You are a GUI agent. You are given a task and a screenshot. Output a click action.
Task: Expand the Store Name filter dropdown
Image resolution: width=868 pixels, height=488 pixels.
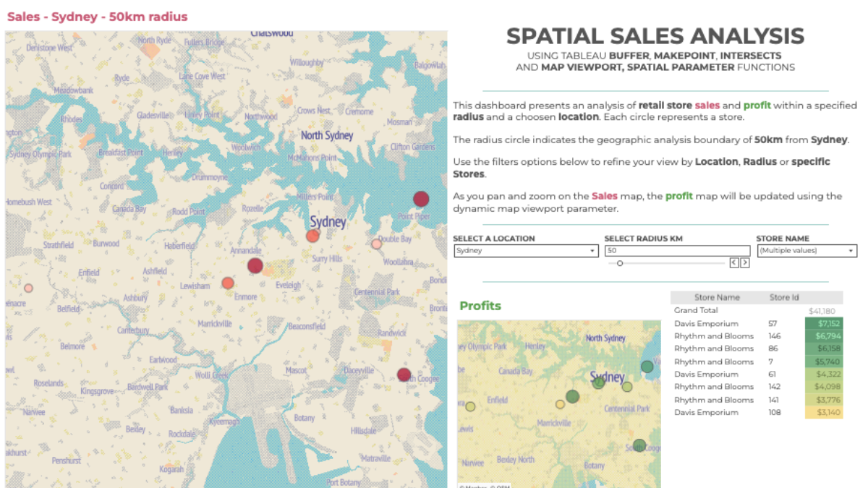coord(806,251)
